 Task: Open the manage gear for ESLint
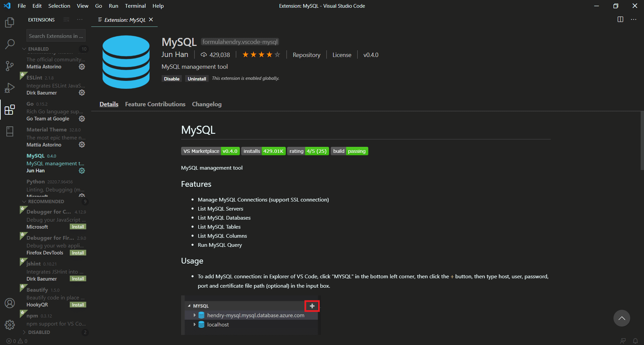82,93
